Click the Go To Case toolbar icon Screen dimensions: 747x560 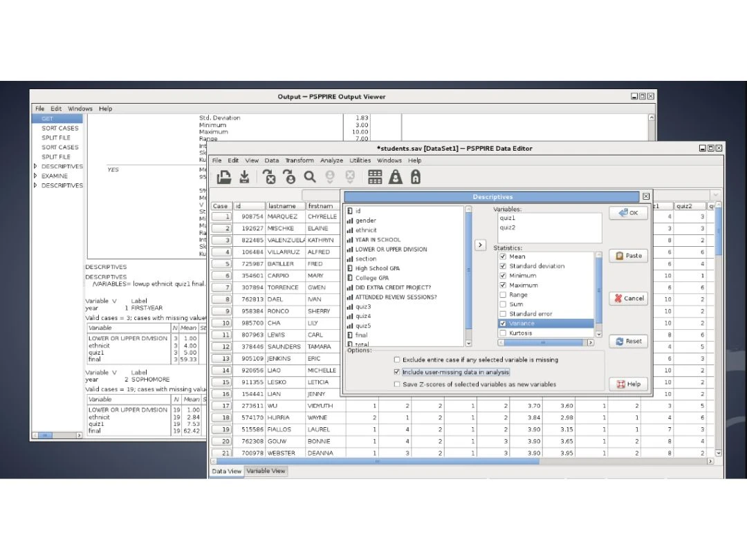coord(289,177)
